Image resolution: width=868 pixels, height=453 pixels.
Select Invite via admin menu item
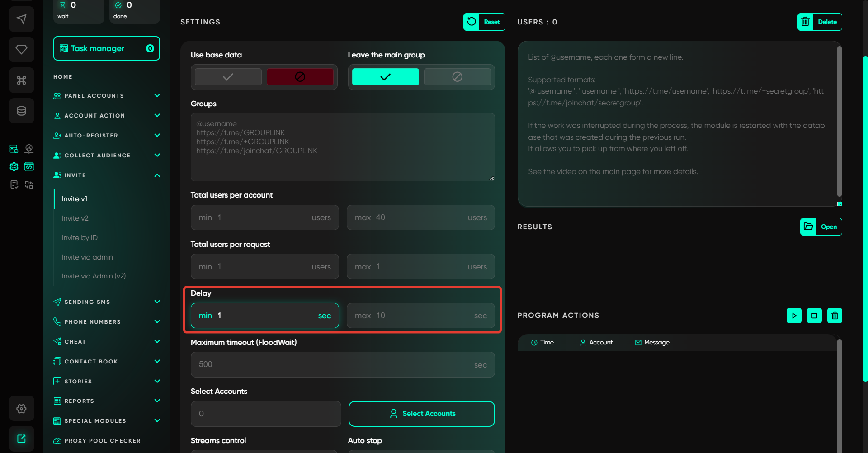87,257
